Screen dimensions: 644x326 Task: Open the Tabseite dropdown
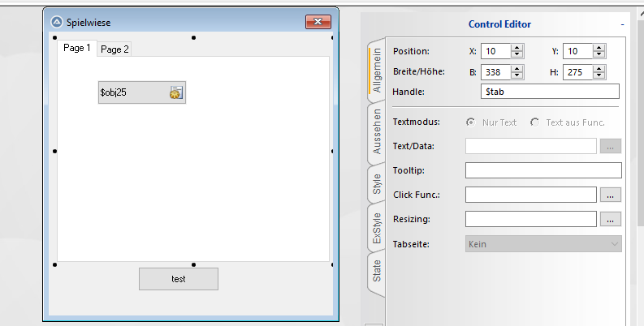(x=543, y=243)
